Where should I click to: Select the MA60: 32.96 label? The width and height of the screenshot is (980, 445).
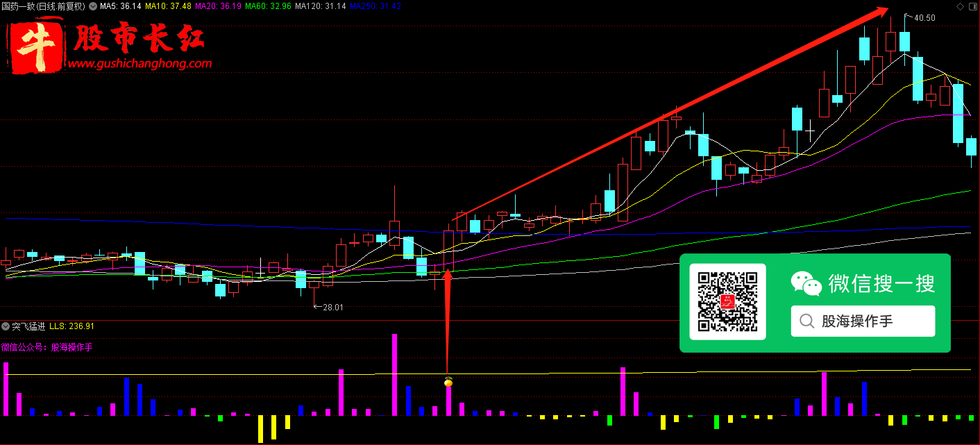click(x=268, y=6)
